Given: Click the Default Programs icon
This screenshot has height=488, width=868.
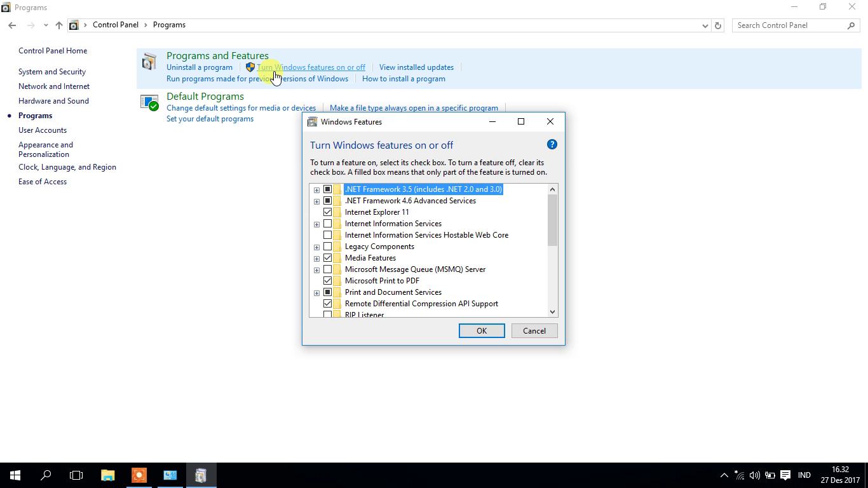Looking at the screenshot, I should pos(149,102).
